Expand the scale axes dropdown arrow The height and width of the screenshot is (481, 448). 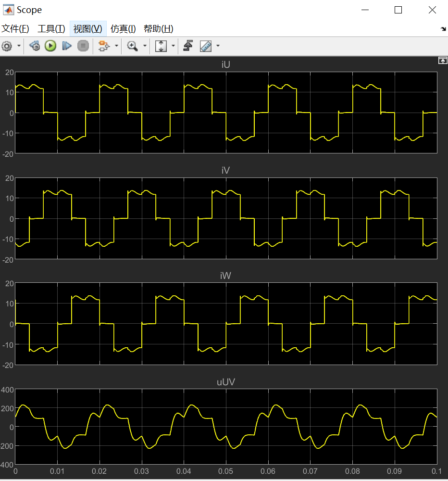pyautogui.click(x=173, y=46)
